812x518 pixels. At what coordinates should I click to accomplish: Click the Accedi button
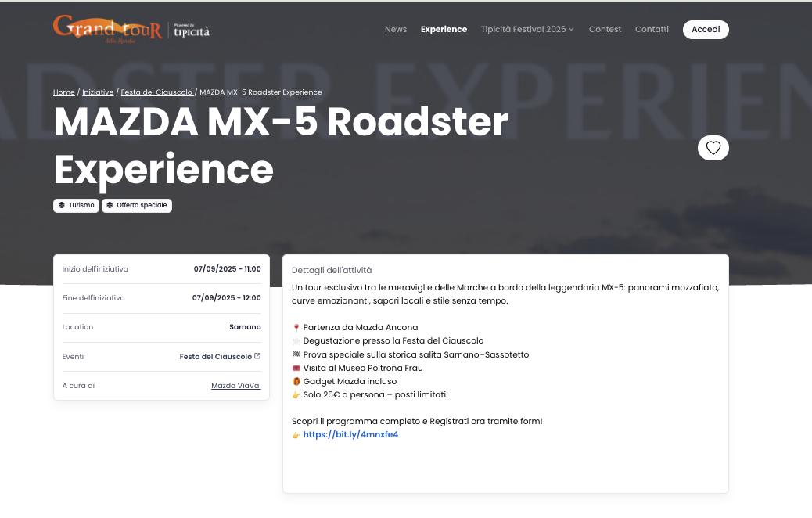706,30
